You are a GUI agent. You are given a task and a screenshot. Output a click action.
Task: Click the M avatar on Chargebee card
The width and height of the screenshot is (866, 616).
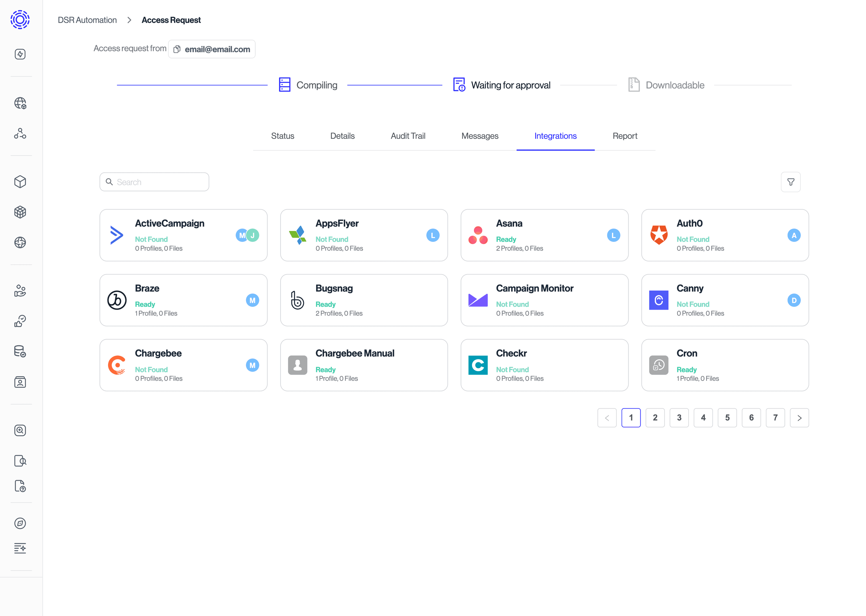[x=253, y=365]
